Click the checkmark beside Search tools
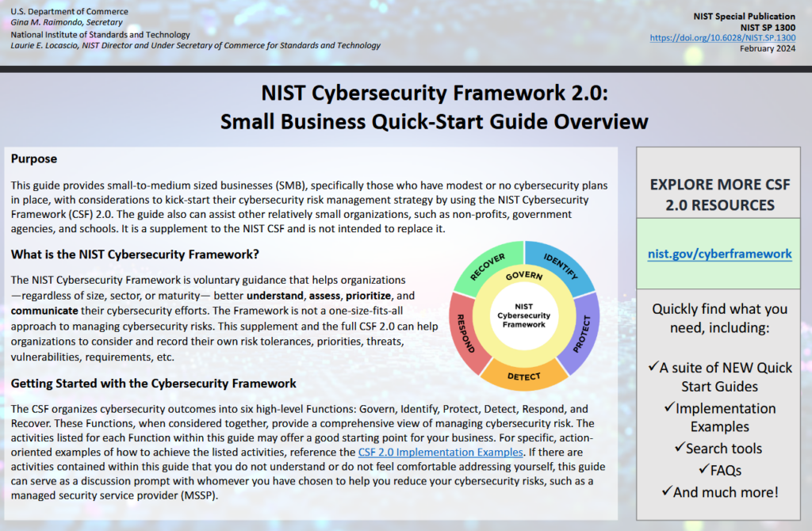The width and height of the screenshot is (812, 531). (x=680, y=449)
